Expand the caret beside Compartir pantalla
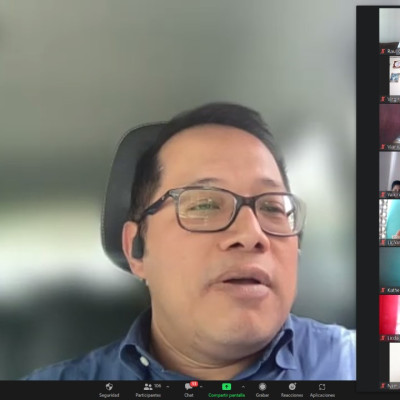 pos(243,387)
